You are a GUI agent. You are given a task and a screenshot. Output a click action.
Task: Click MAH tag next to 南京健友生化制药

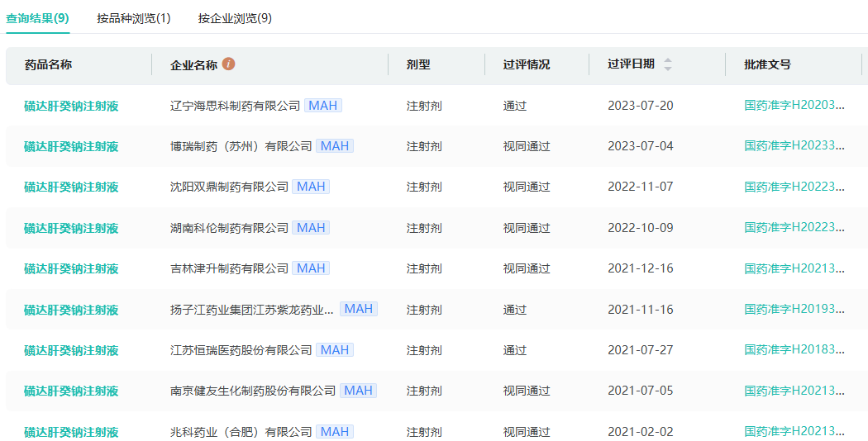pyautogui.click(x=358, y=391)
